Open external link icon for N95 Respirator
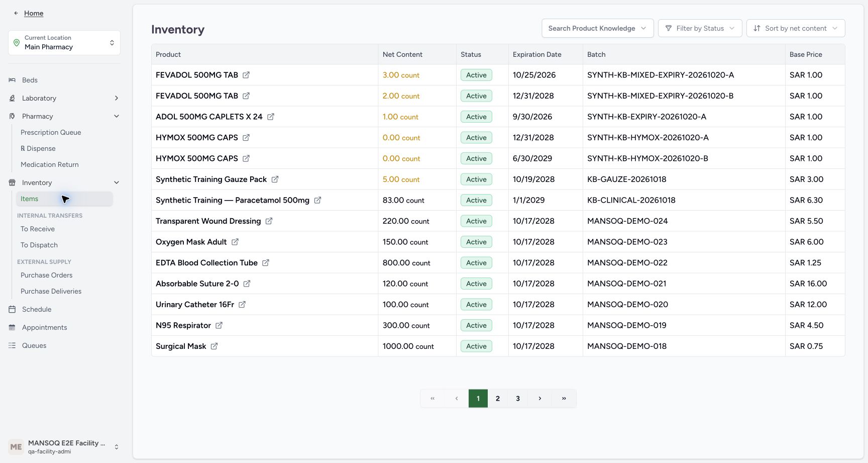 pyautogui.click(x=219, y=325)
